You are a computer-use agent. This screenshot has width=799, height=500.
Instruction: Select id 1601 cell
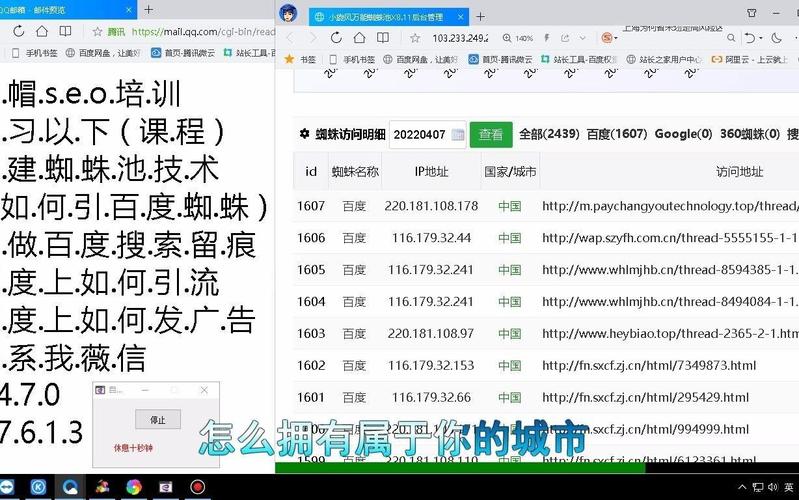(311, 397)
